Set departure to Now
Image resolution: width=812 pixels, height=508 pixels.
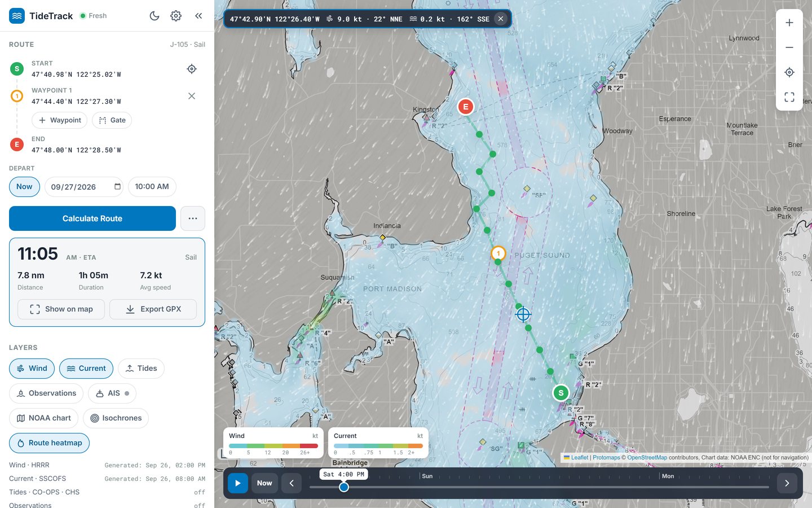(24, 187)
